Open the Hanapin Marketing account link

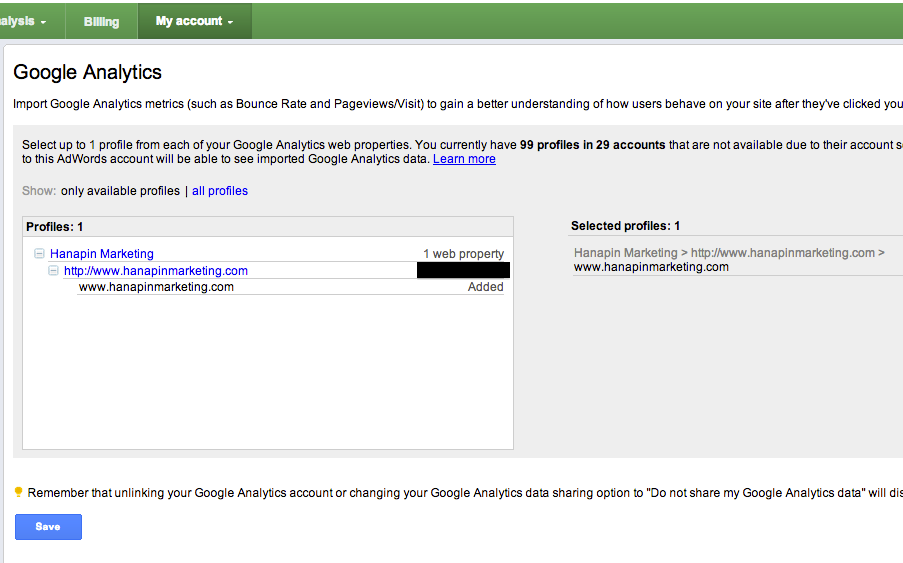pyautogui.click(x=102, y=253)
